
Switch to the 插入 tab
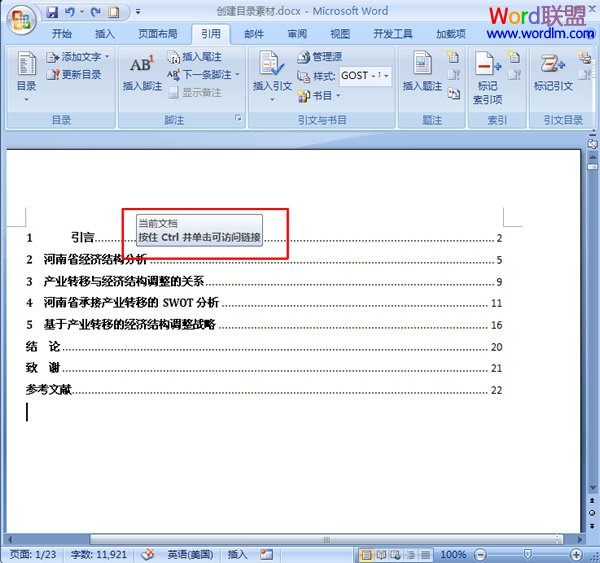coord(104,34)
